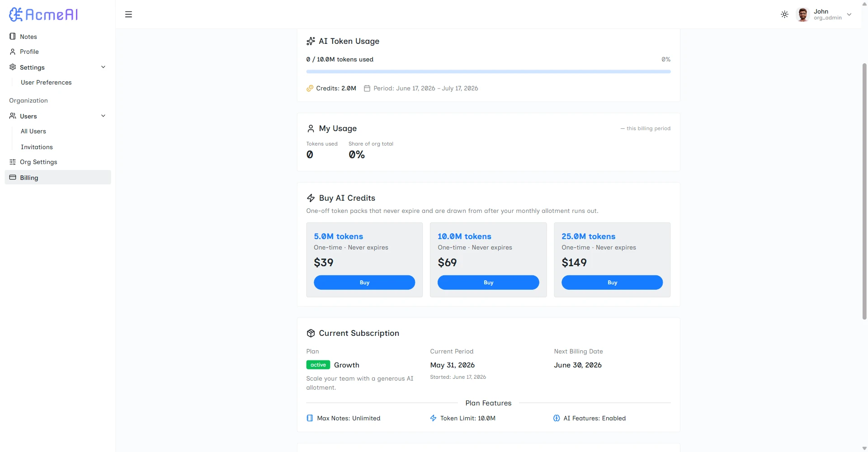Viewport: 868px width, 452px height.
Task: Click the AI Token Usage sparkle icon
Action: point(311,41)
